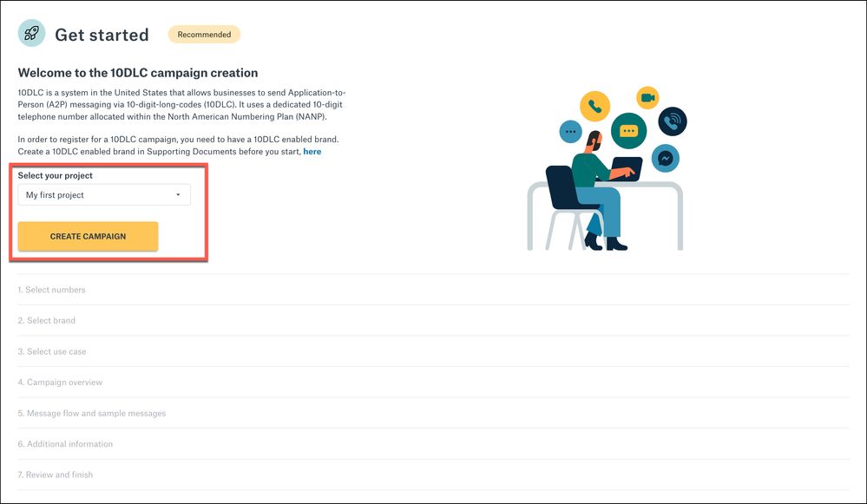Viewport: 867px width, 504px height.
Task: Click the Get started heading
Action: tap(102, 36)
